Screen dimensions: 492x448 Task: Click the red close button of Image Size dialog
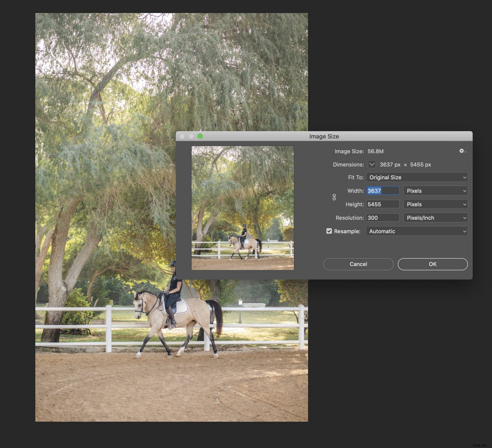(182, 136)
